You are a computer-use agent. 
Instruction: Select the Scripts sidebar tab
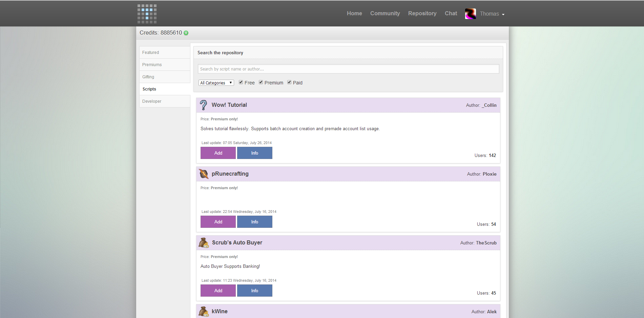point(165,89)
